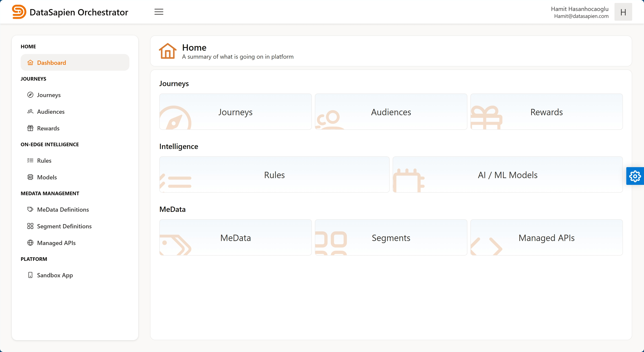Click the DataSapien logo icon
The width and height of the screenshot is (644, 352).
(19, 12)
